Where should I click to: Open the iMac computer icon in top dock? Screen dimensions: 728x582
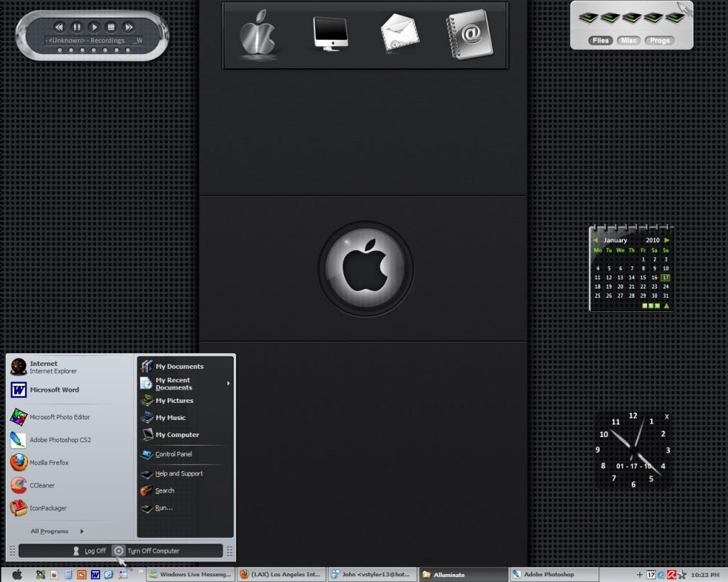coord(330,33)
